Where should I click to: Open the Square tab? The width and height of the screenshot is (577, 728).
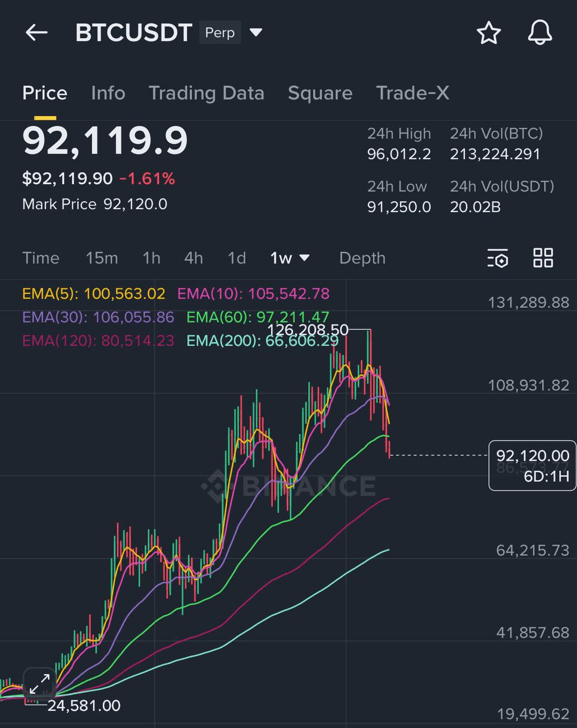[x=320, y=93]
